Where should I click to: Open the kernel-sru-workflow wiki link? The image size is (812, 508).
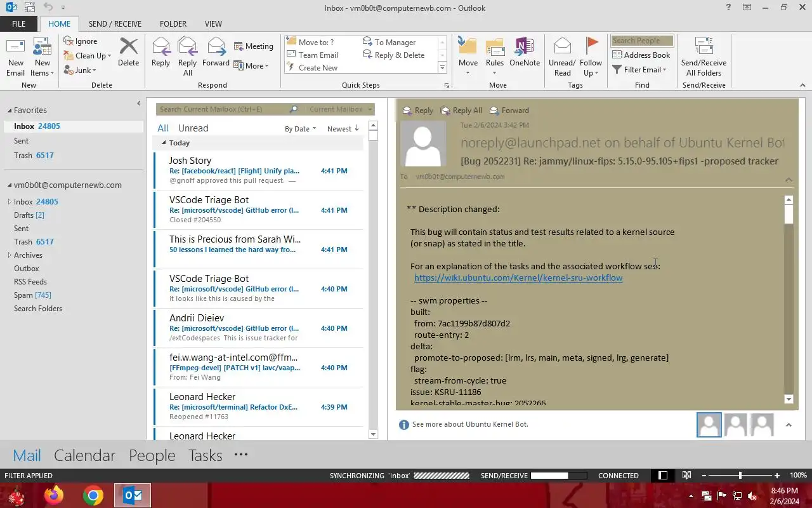click(x=518, y=277)
